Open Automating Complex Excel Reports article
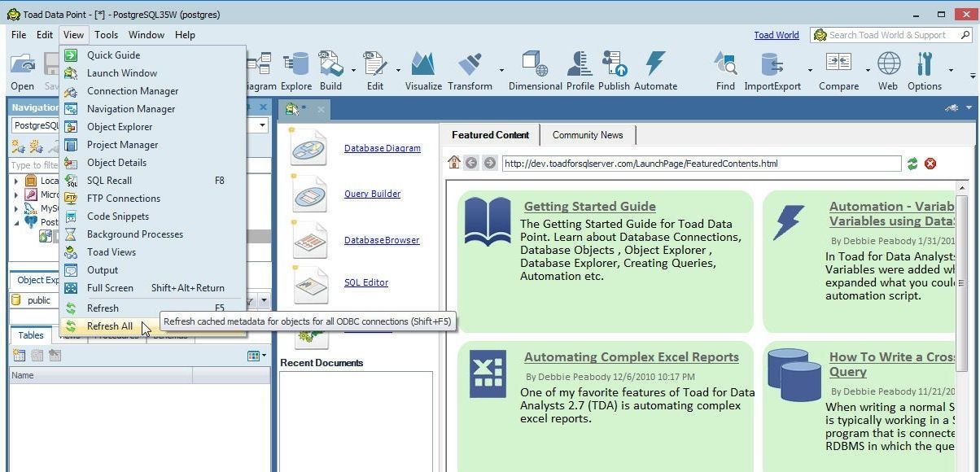 point(631,356)
